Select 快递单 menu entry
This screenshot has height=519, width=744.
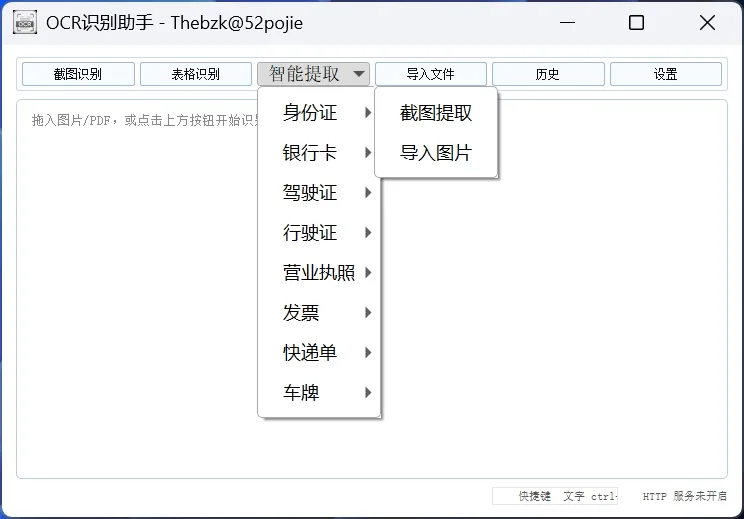tap(319, 352)
